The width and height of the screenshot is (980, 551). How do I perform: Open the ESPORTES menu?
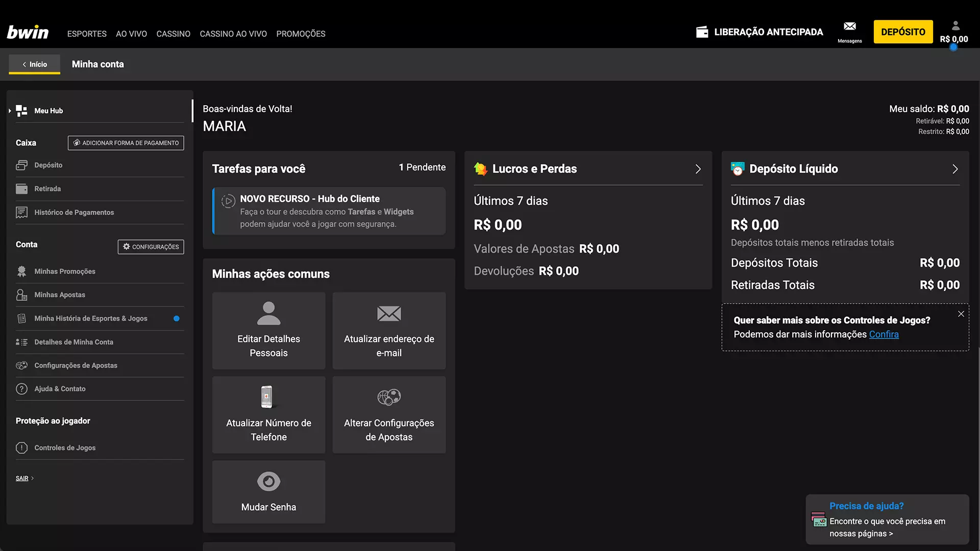87,34
